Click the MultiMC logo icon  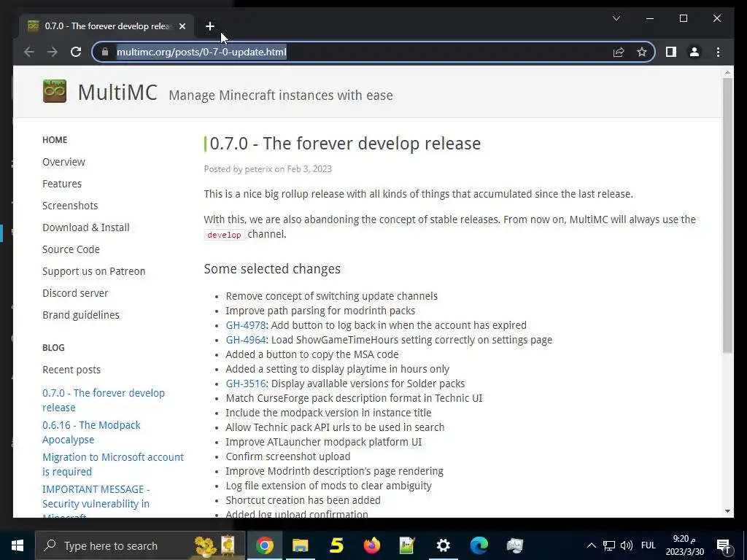tap(54, 91)
